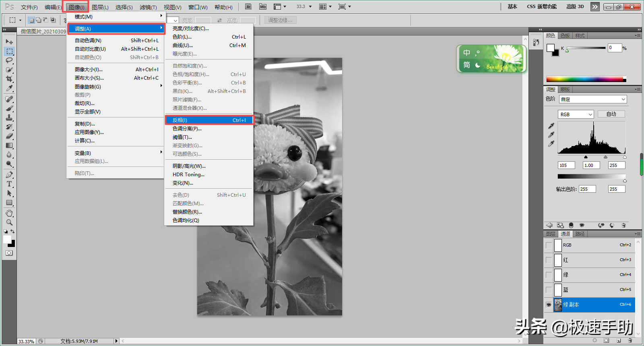
Task: Click return to adjustment list arrow
Action: pos(549,225)
